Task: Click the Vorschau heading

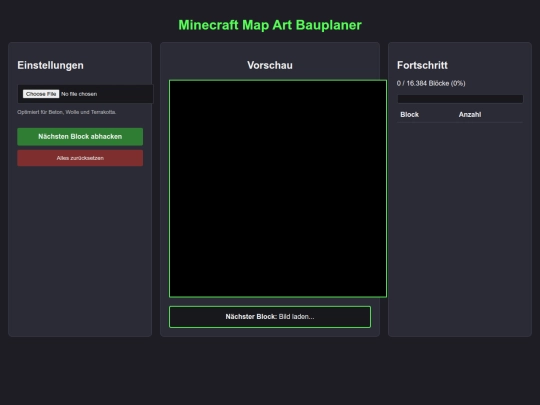Action: pos(270,65)
